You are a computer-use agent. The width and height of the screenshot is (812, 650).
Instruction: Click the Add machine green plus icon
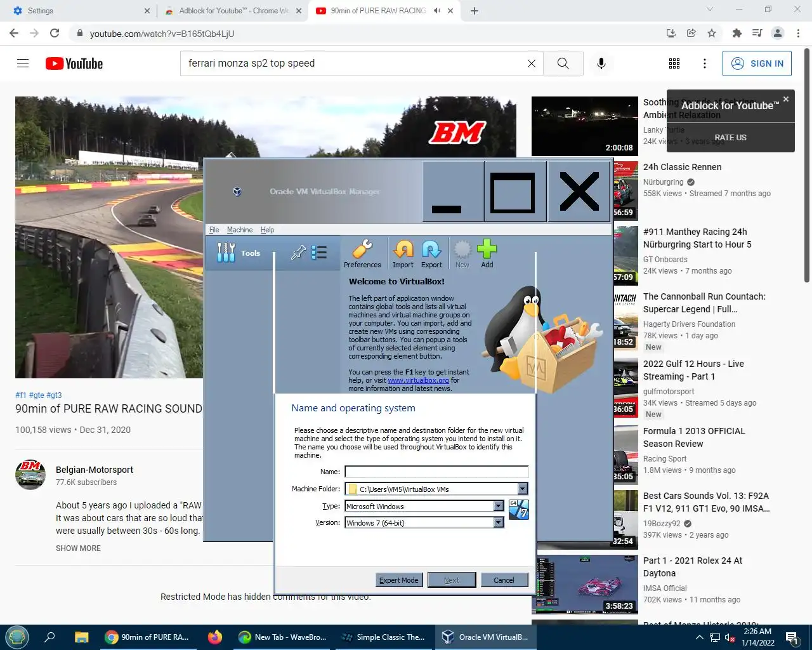coord(487,254)
